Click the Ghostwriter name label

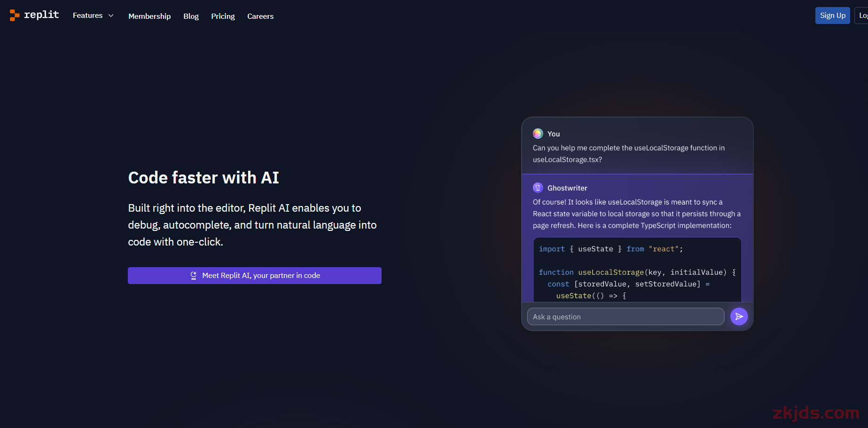click(567, 188)
